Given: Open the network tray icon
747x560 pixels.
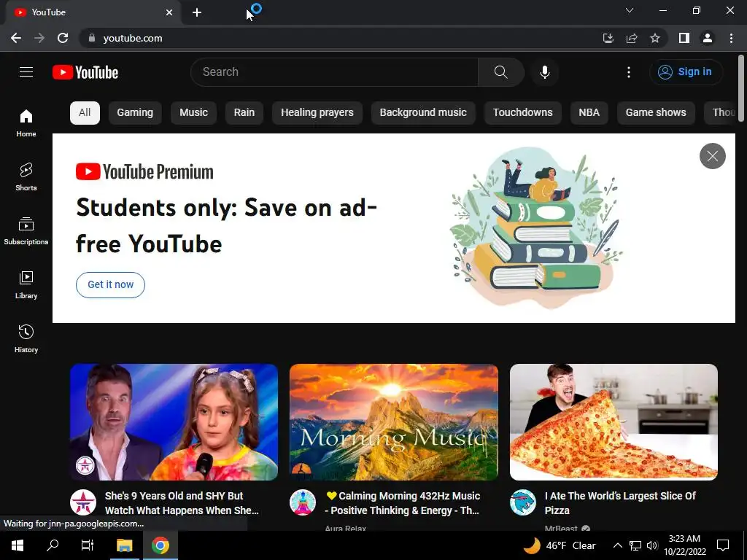Looking at the screenshot, I should click(635, 545).
